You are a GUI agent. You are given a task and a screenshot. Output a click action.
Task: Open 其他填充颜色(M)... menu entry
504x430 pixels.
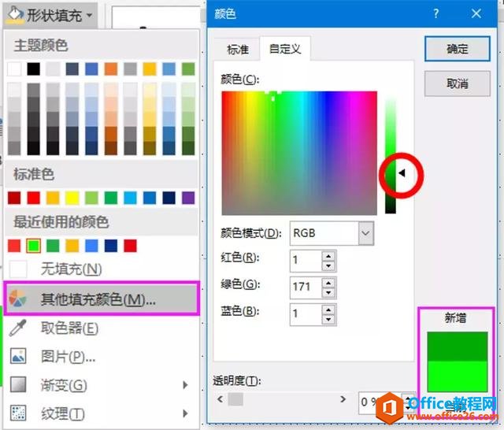pos(102,298)
